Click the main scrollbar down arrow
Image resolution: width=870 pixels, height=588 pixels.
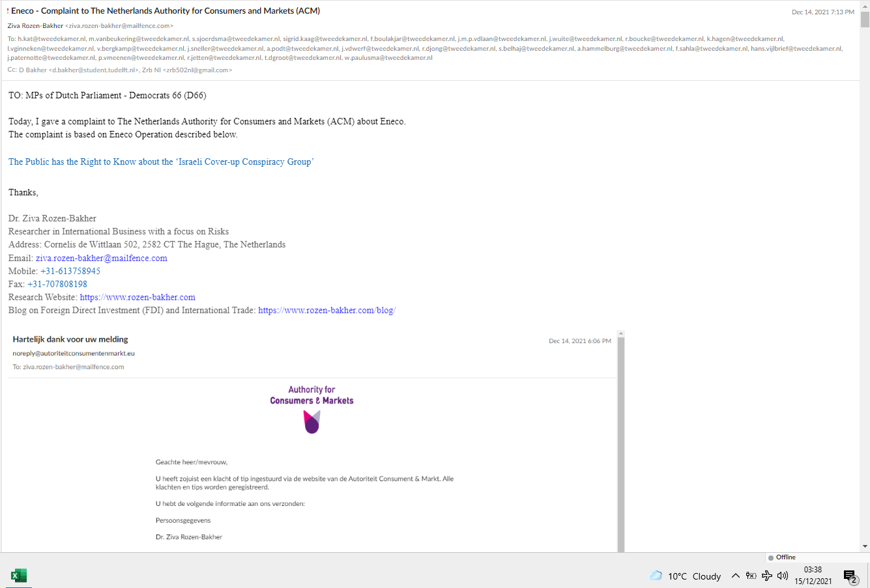pos(865,546)
